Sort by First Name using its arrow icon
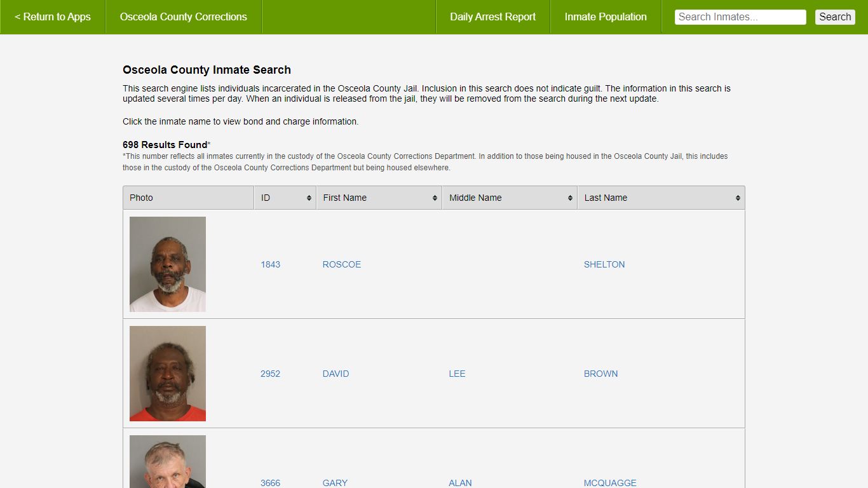The image size is (868, 488). (435, 198)
